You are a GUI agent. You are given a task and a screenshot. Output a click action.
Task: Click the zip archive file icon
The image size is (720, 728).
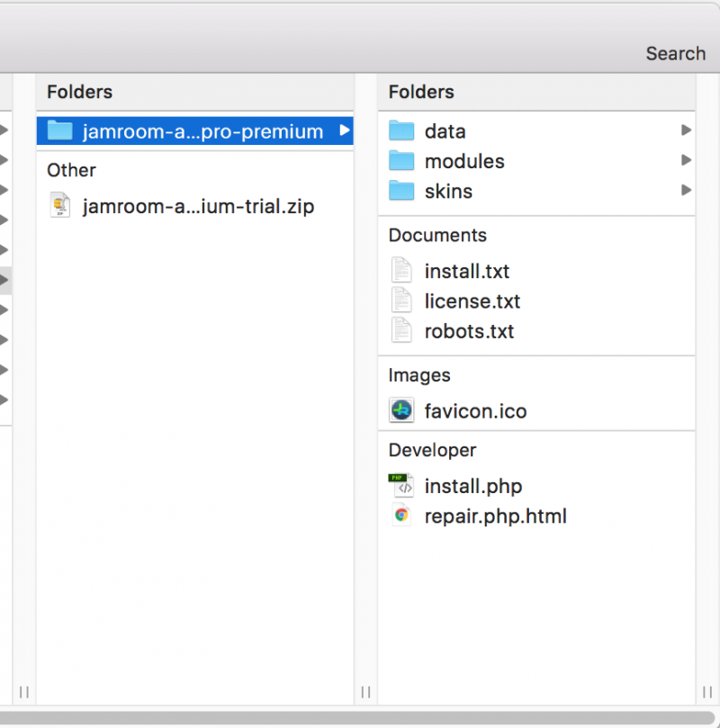[x=59, y=206]
